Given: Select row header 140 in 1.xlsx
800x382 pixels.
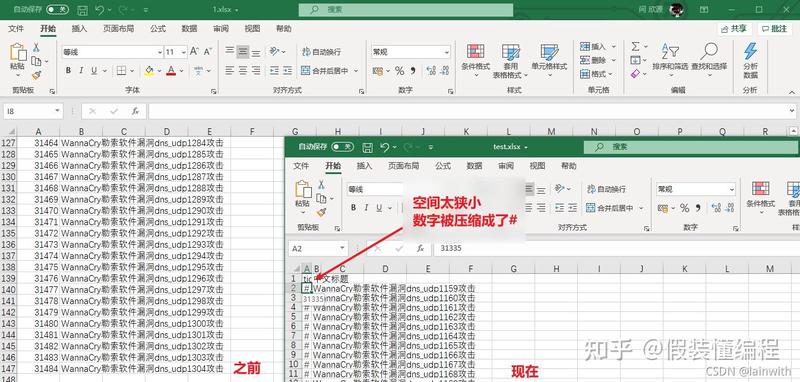Looking at the screenshot, I should click(9, 290).
